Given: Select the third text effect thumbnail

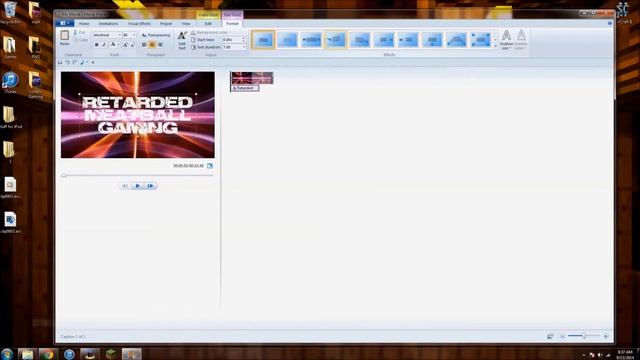Looking at the screenshot, I should coord(311,40).
